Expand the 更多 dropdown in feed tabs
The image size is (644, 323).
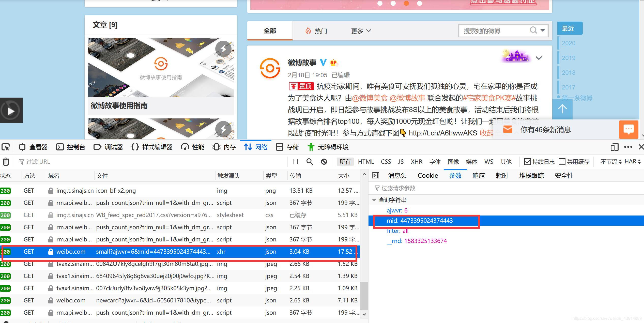(x=361, y=31)
